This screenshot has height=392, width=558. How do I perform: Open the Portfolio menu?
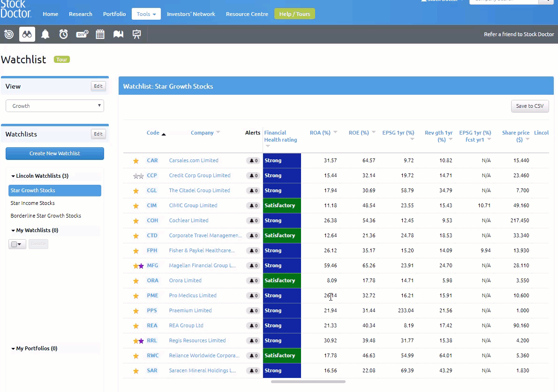pos(114,14)
